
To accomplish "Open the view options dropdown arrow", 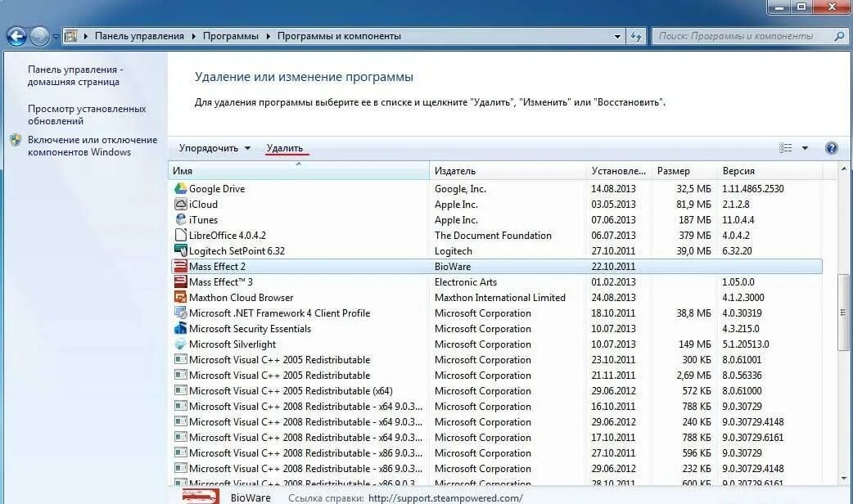I will point(805,148).
